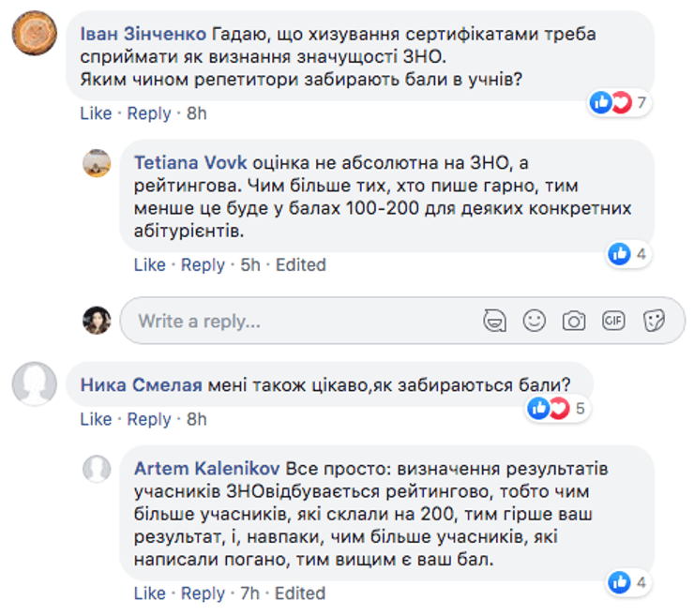The width and height of the screenshot is (694, 616).
Task: Open emoji picker in reply box
Action: 534,321
